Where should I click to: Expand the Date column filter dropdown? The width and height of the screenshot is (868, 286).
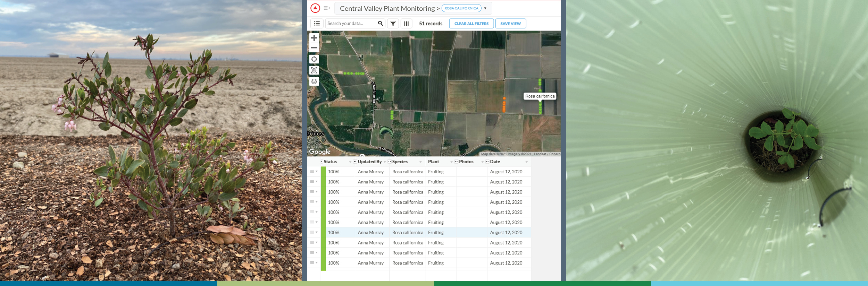[526, 162]
